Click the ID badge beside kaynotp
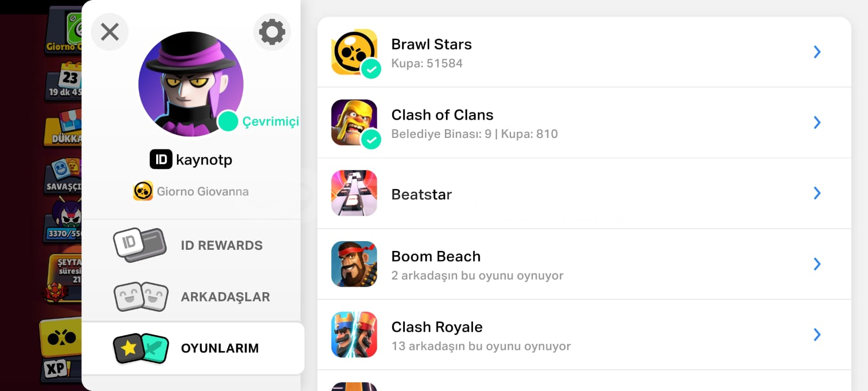The width and height of the screenshot is (868, 391). 161,160
